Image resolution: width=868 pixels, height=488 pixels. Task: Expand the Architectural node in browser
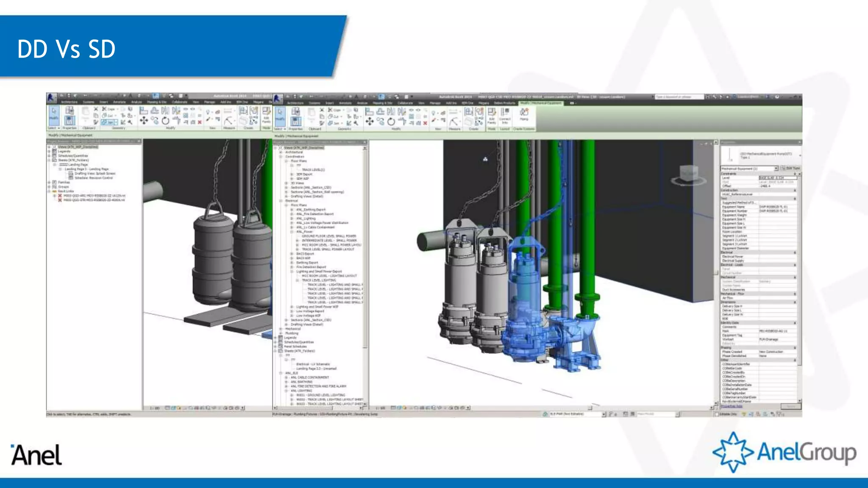(281, 152)
